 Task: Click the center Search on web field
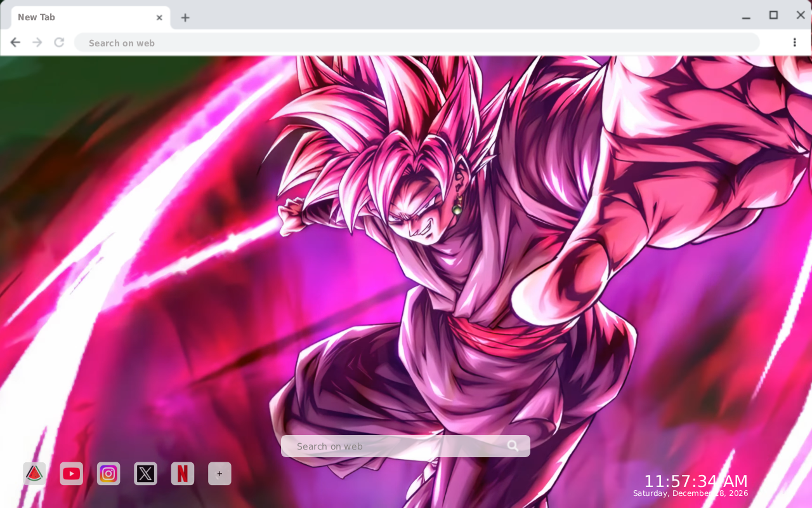405,446
